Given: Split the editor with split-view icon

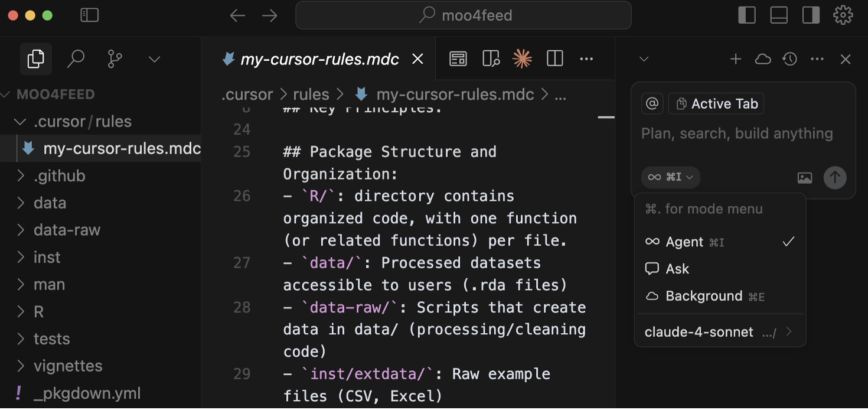Looking at the screenshot, I should pos(554,58).
